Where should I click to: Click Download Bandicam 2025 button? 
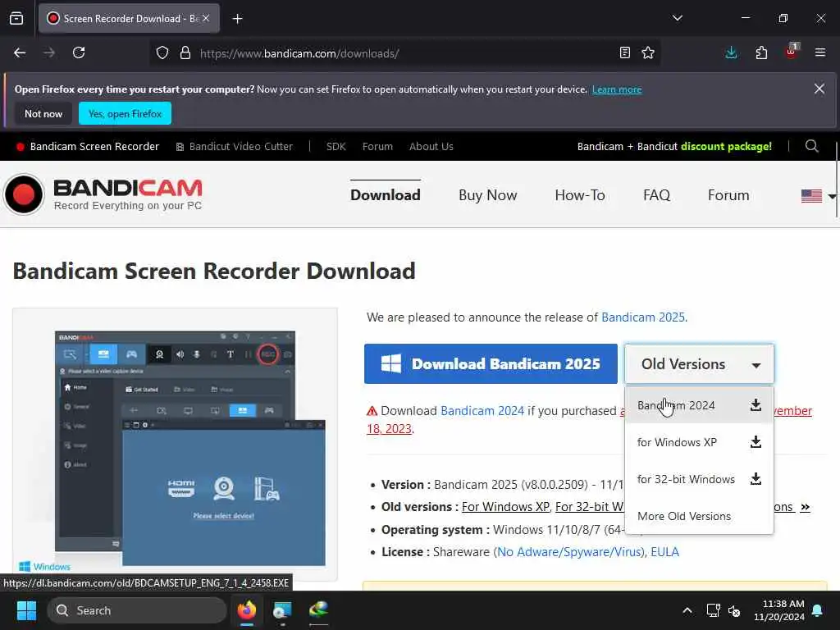pyautogui.click(x=491, y=363)
